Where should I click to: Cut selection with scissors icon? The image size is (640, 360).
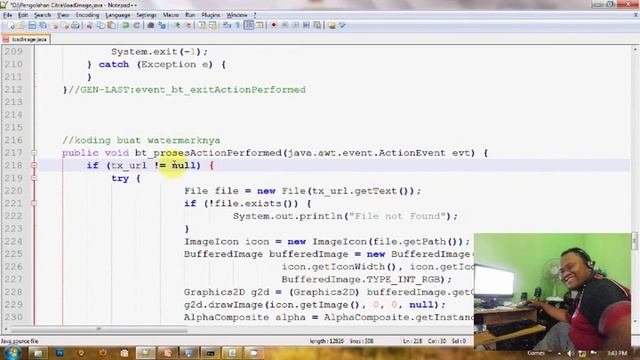click(x=89, y=25)
